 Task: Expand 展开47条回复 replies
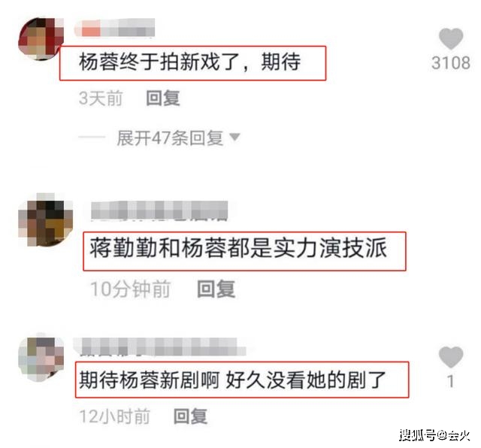point(170,138)
